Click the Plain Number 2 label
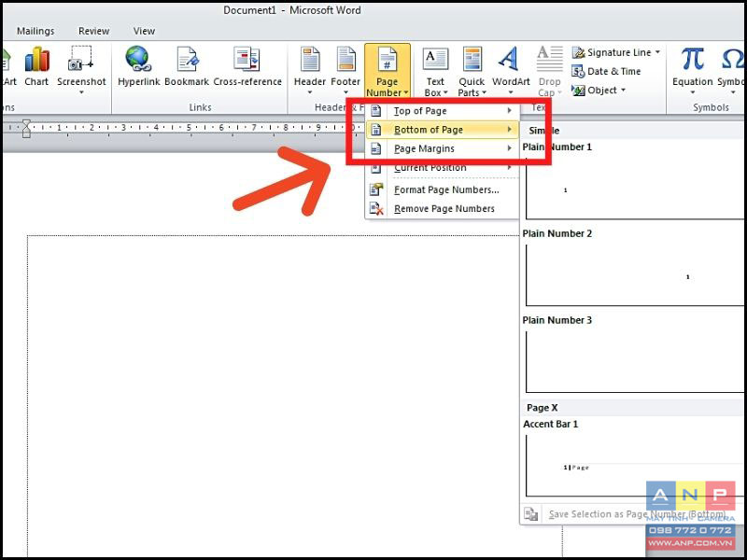747x560 pixels. pyautogui.click(x=557, y=234)
